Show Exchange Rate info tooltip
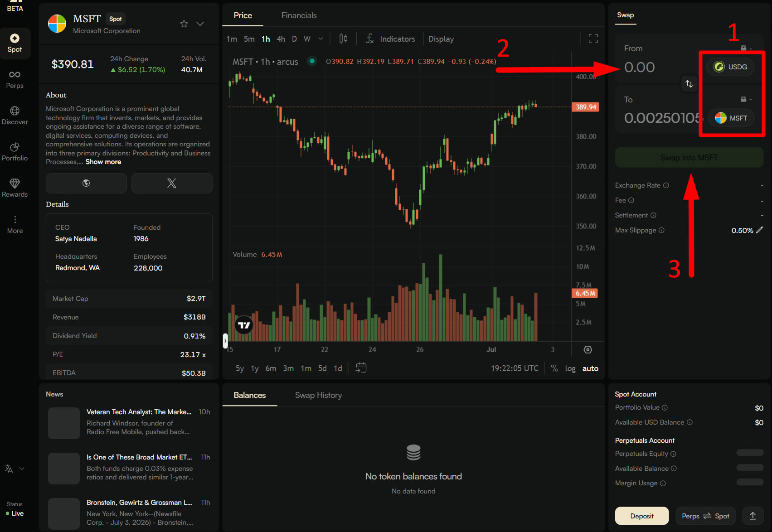 (x=666, y=185)
